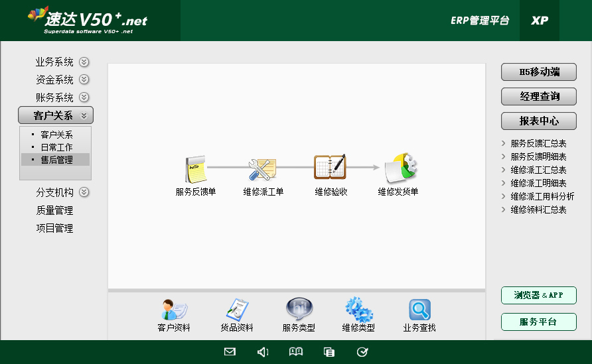Open the 维修派工单 wrench icon

(x=262, y=169)
